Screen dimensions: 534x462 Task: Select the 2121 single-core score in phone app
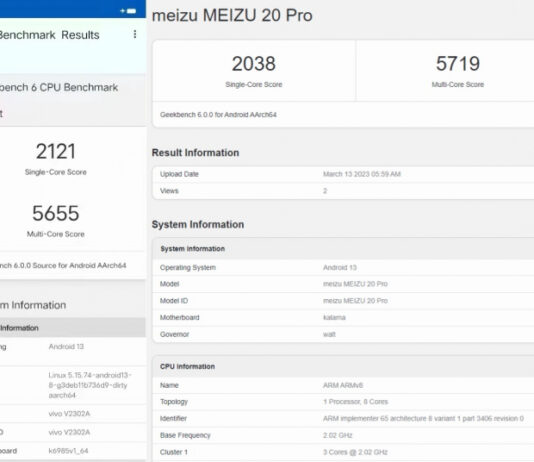[x=56, y=151]
